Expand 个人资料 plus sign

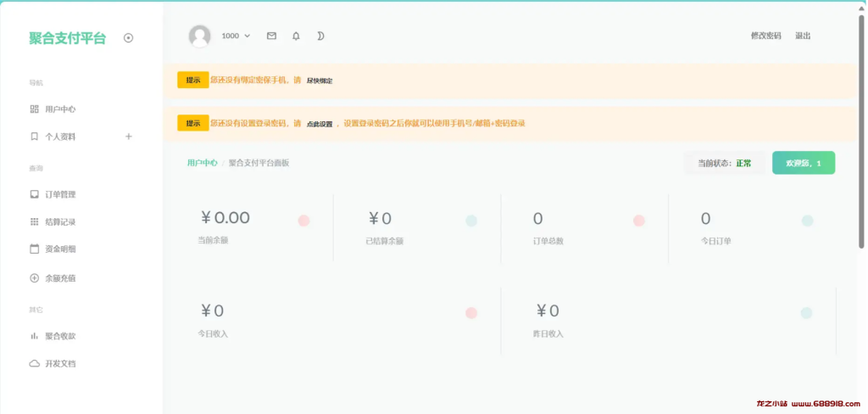(x=129, y=137)
